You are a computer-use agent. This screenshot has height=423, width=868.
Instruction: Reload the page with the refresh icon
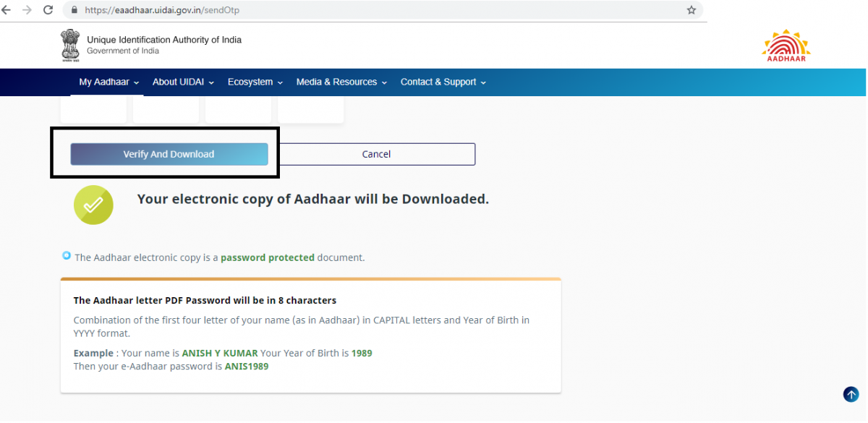pyautogui.click(x=48, y=10)
